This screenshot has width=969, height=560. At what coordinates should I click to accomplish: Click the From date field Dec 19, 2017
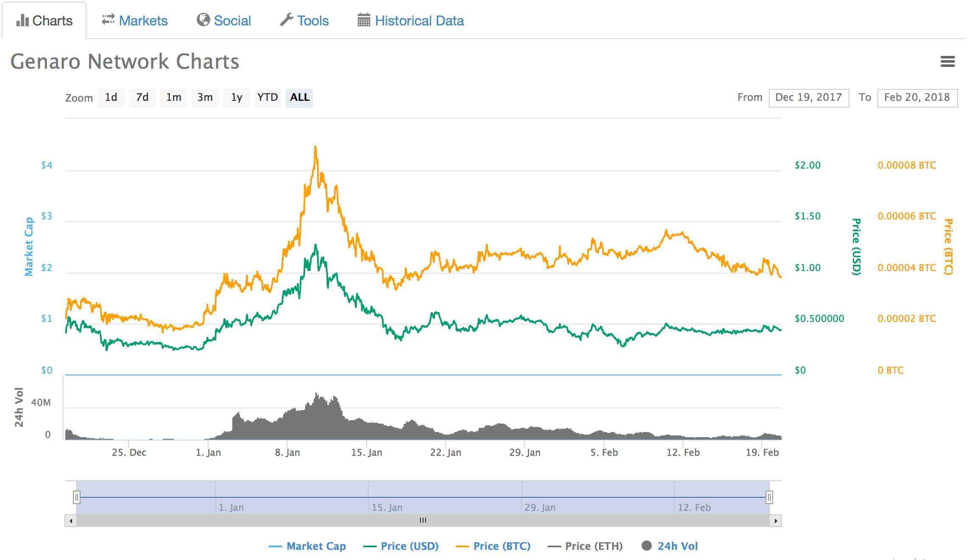point(809,98)
